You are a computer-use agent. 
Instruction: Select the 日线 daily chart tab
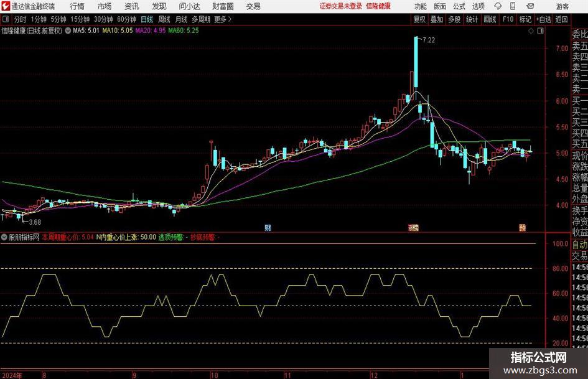pos(147,19)
